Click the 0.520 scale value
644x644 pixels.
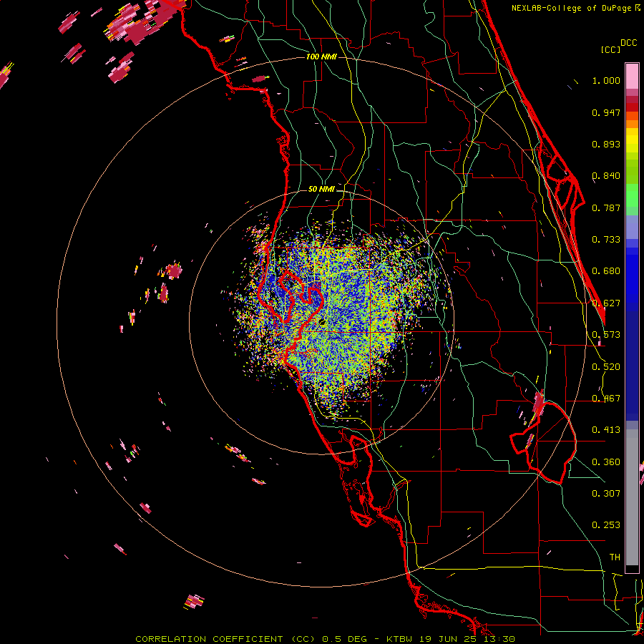click(606, 367)
